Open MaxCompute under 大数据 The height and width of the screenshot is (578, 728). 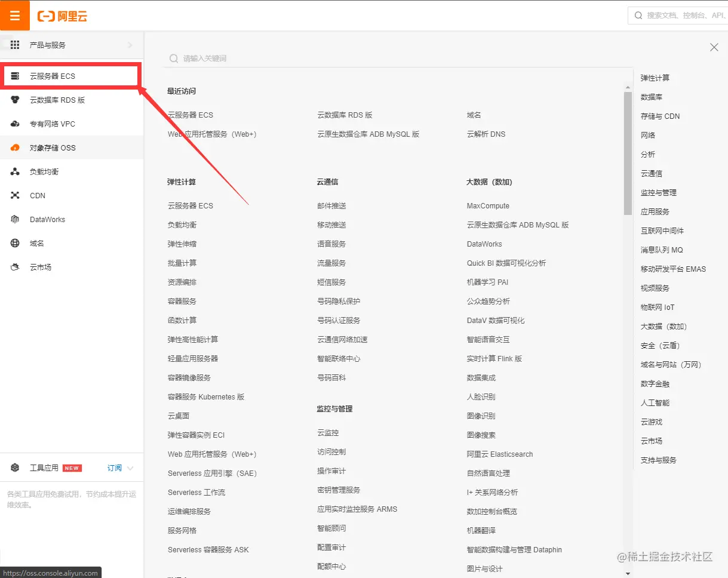click(488, 206)
